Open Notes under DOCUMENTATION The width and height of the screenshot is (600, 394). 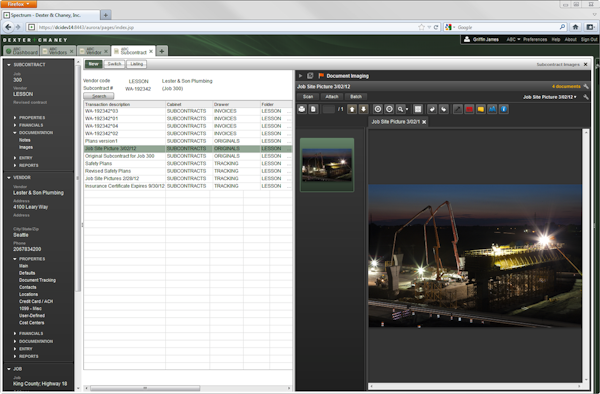pos(24,140)
